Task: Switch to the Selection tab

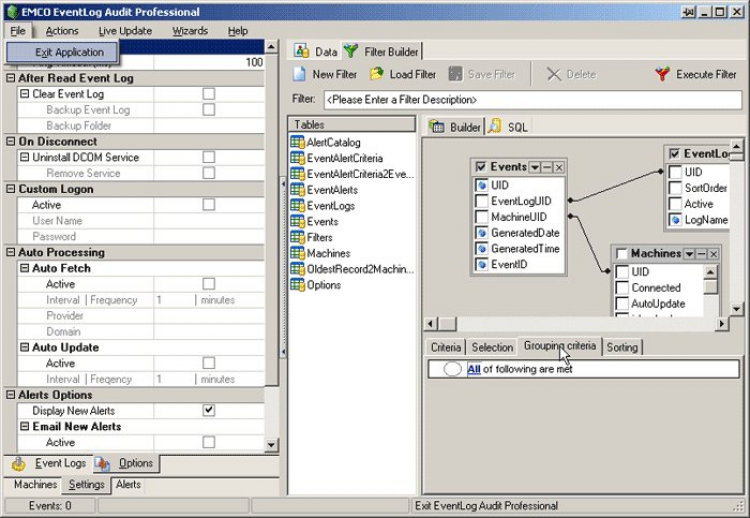Action: 492,347
